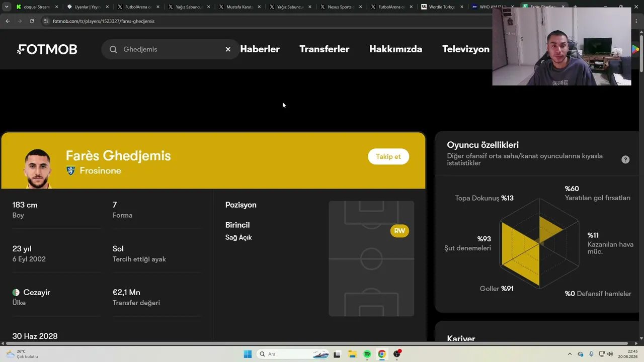Click the search magnifier icon
This screenshot has height=362, width=644.
(x=113, y=49)
